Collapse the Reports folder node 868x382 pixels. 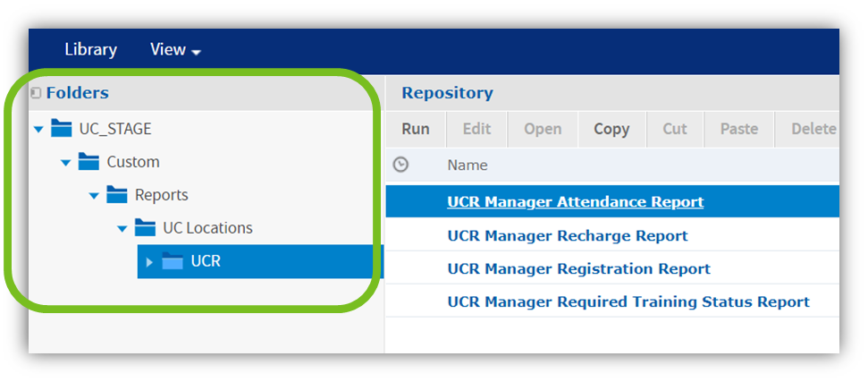[x=94, y=196]
